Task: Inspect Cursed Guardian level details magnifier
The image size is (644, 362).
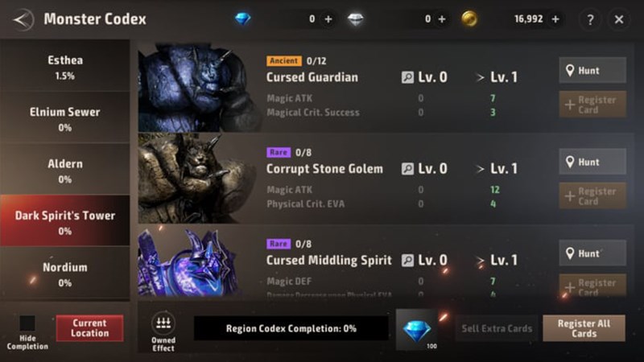Action: tap(407, 77)
